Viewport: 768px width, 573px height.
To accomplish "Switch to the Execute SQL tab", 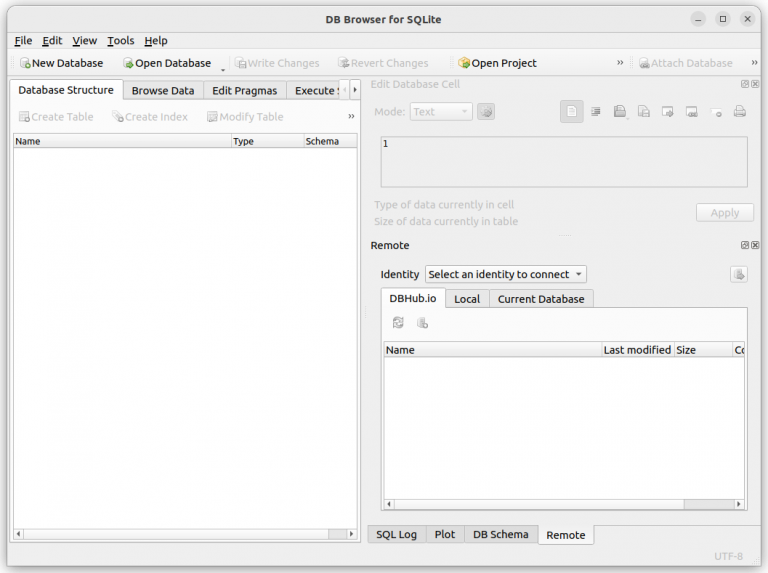I will coord(313,91).
